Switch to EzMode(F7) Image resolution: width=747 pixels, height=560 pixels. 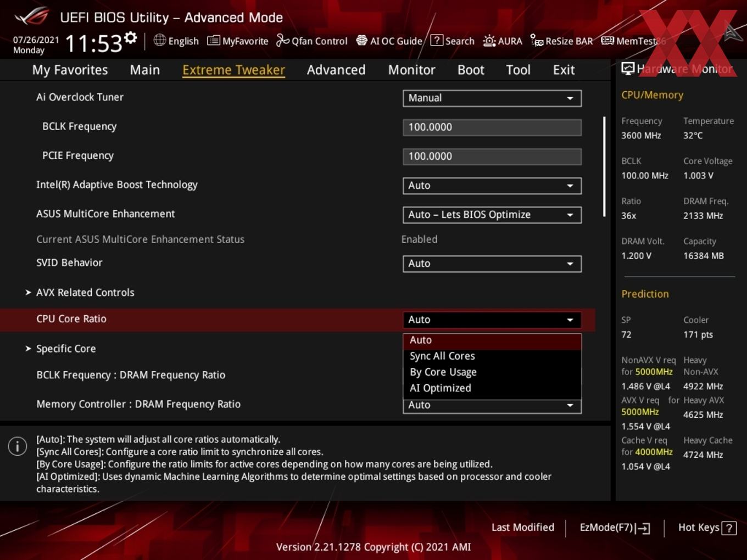coord(615,528)
